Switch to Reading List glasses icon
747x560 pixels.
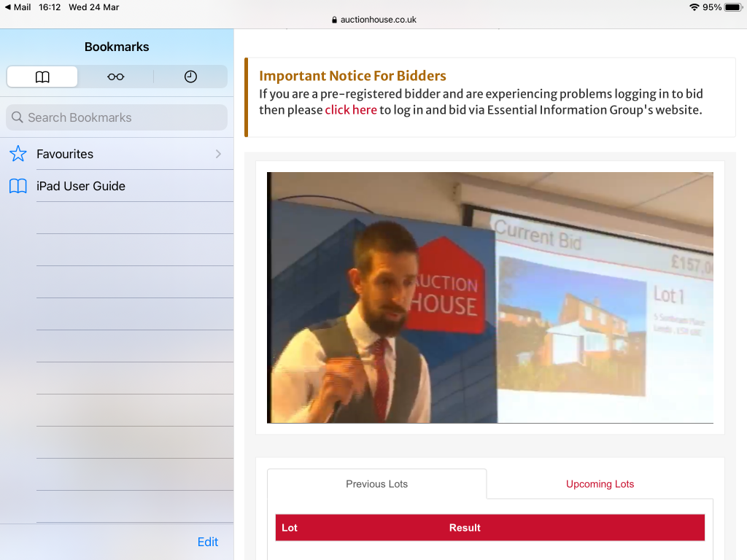[x=116, y=77]
